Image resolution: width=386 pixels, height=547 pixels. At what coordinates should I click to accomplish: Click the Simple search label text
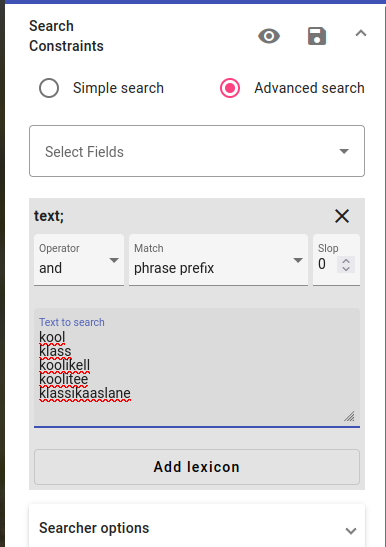pos(118,88)
